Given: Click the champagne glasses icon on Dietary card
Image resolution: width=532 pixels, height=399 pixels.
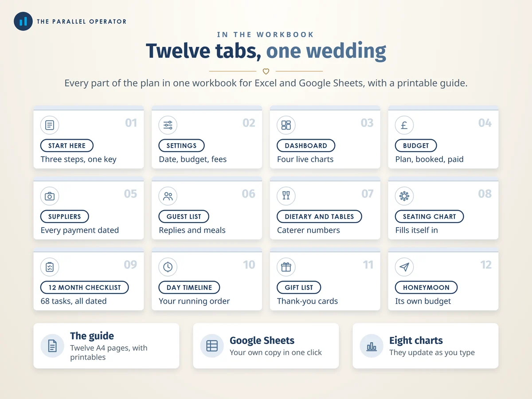Looking at the screenshot, I should click(x=286, y=196).
